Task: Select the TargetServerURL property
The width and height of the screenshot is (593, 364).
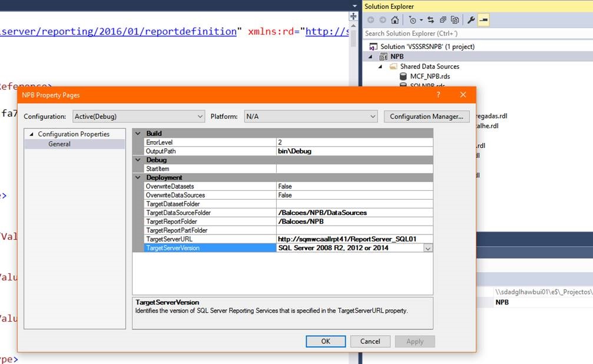Action: [210, 239]
